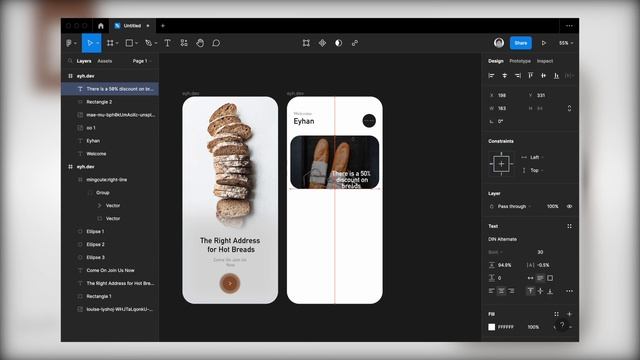
Task: Toggle constrain proportions link icon
Action: point(569,108)
